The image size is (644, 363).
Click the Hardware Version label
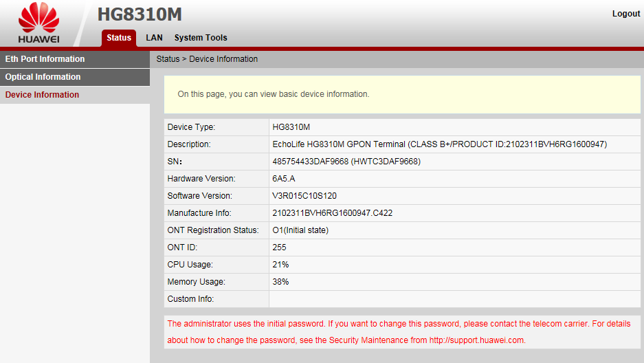(201, 179)
